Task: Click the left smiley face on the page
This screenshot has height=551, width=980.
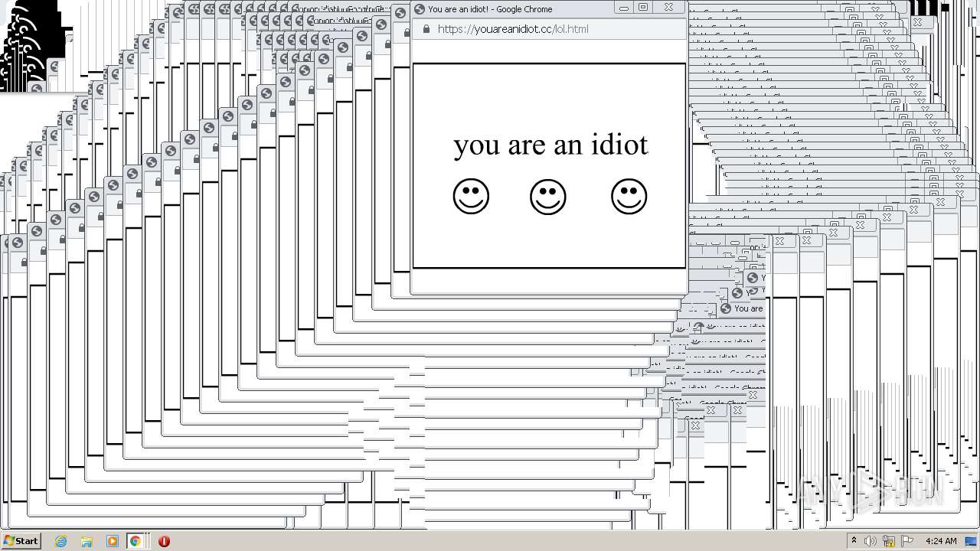Action: (471, 197)
